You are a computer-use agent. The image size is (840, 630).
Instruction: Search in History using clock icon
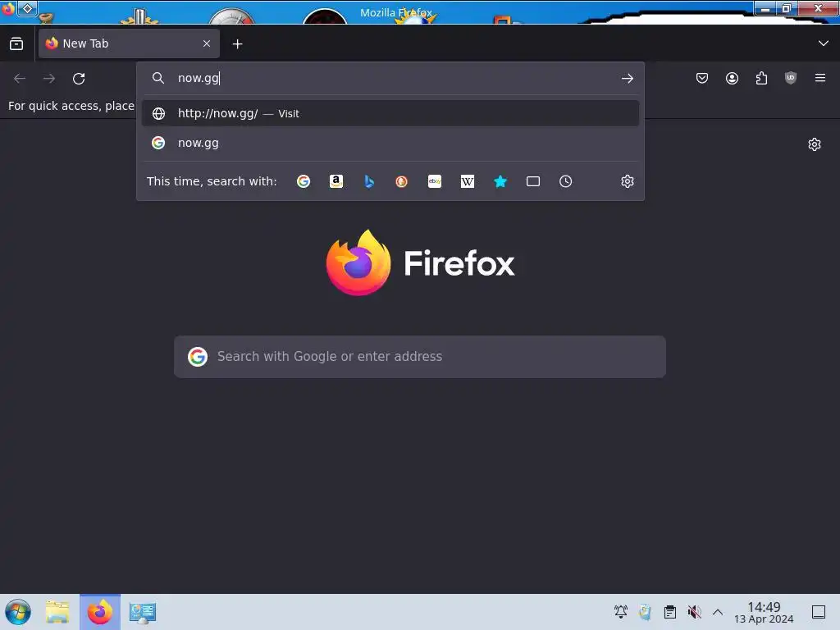click(x=566, y=181)
